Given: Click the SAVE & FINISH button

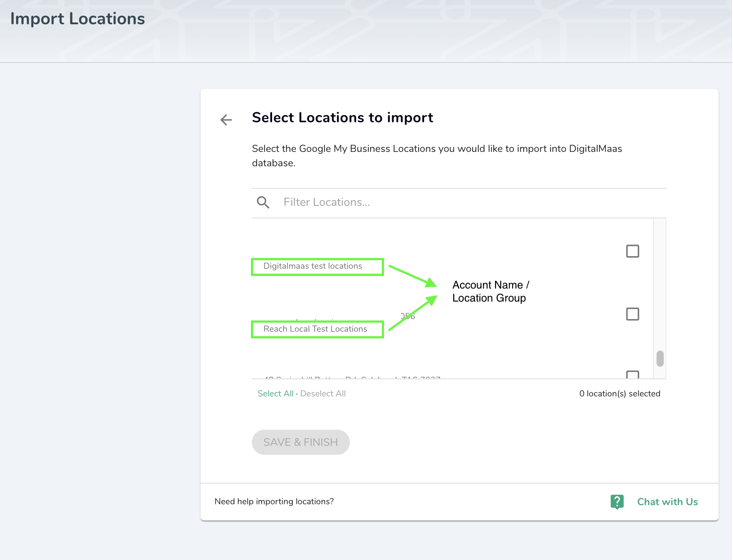Looking at the screenshot, I should (x=300, y=442).
